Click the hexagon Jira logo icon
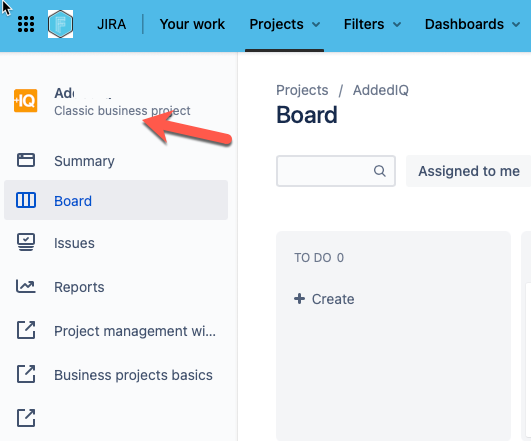 tap(60, 24)
